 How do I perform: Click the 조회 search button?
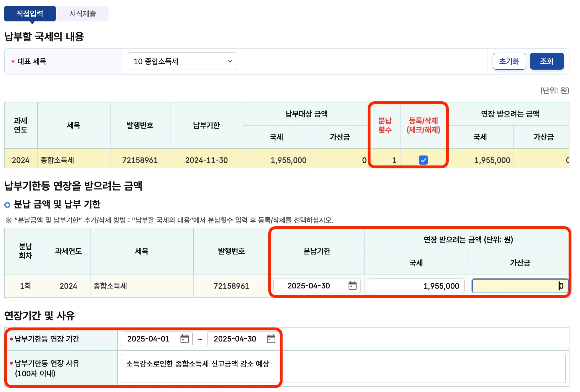[x=547, y=61]
